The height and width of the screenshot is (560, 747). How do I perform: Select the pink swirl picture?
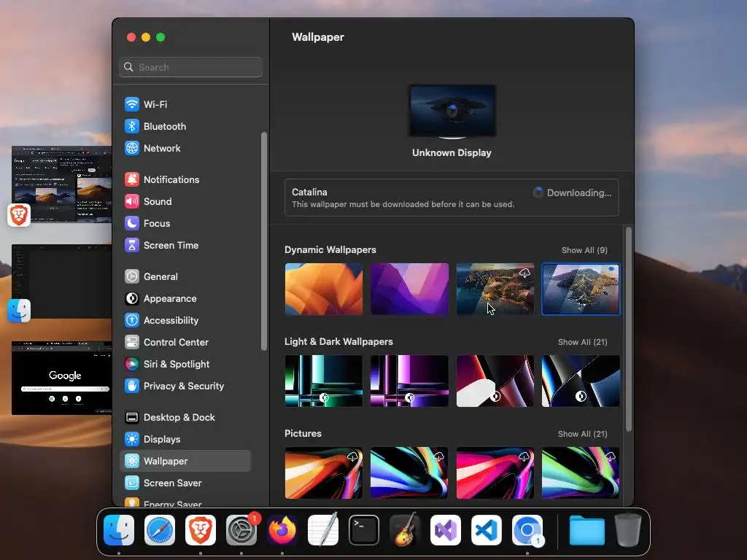tap(495, 472)
